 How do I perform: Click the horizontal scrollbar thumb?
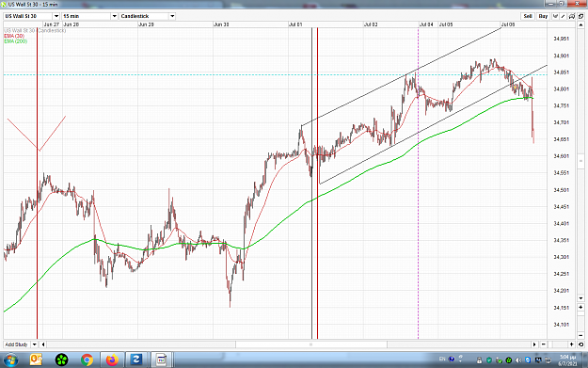pyautogui.click(x=311, y=344)
